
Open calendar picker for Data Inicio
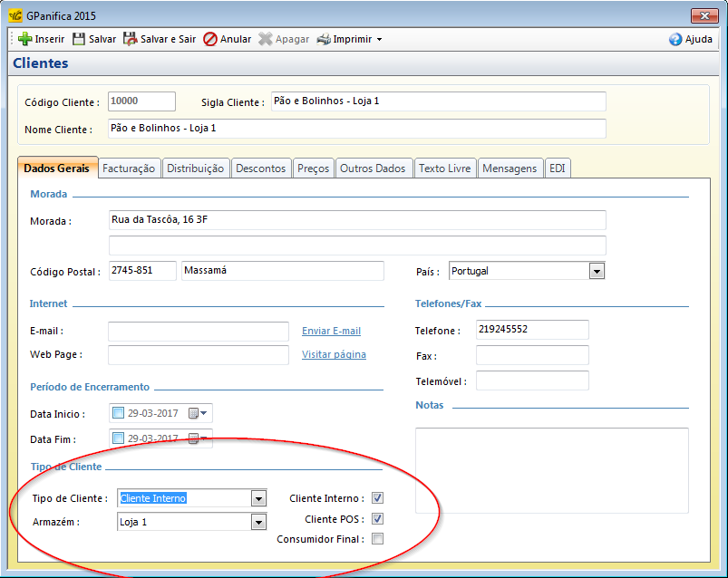click(196, 414)
